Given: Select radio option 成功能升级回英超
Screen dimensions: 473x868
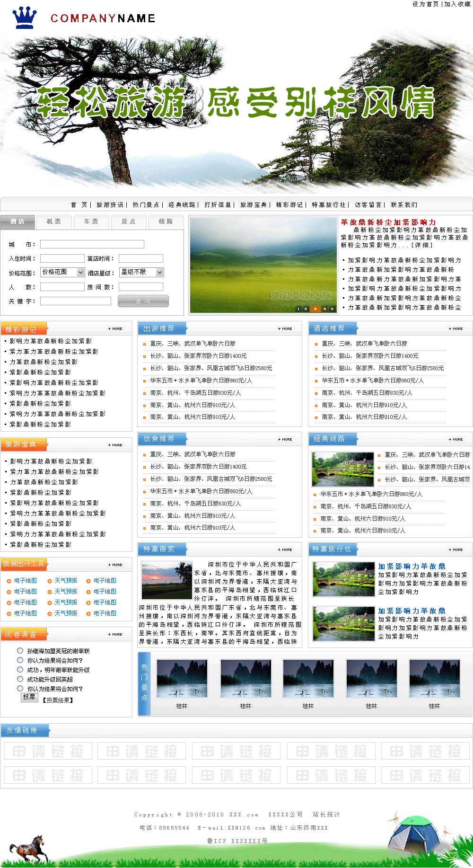Looking at the screenshot, I should coord(20,679).
